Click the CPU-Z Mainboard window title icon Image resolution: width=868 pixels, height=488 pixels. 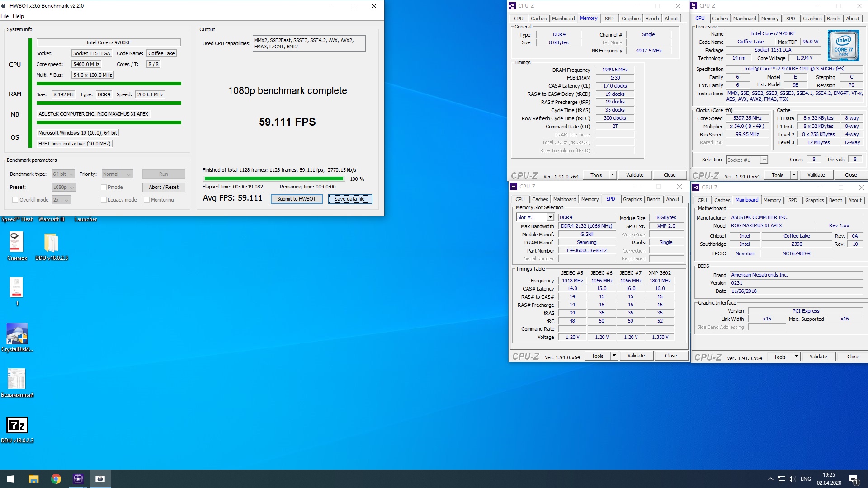696,188
